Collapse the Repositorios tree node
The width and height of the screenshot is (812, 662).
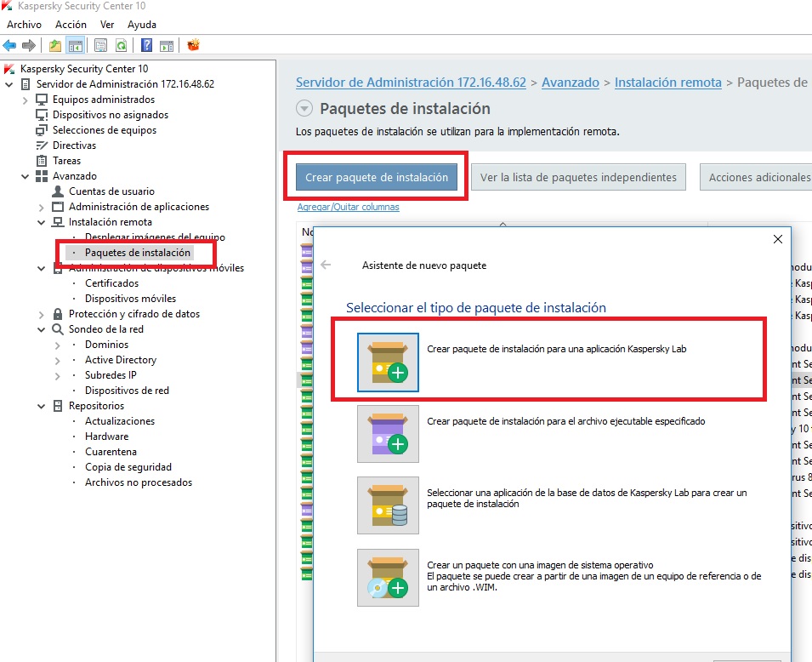42,406
